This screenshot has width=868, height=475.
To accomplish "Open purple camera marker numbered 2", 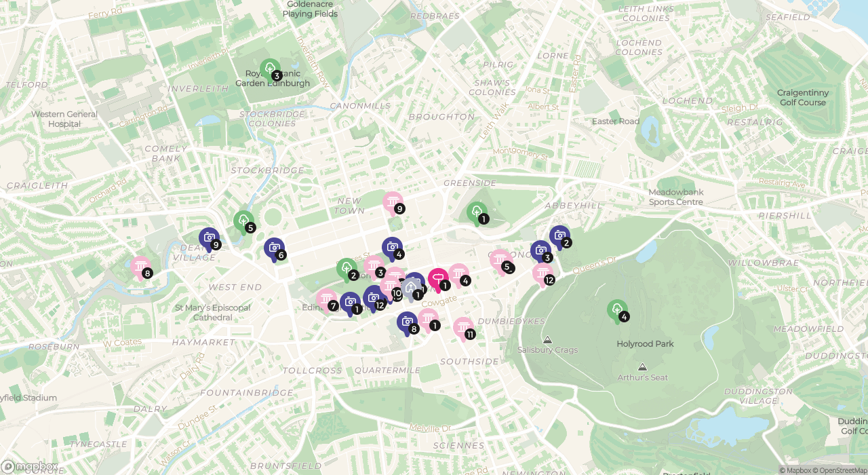I will (559, 236).
